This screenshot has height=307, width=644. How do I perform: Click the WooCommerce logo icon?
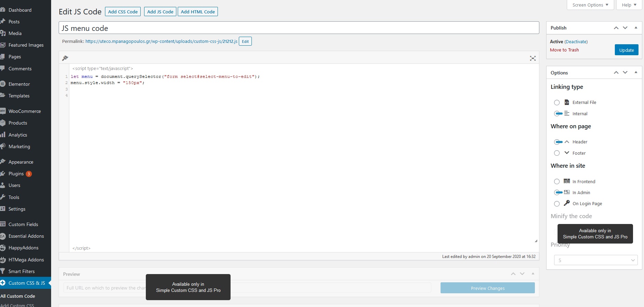pos(3,111)
